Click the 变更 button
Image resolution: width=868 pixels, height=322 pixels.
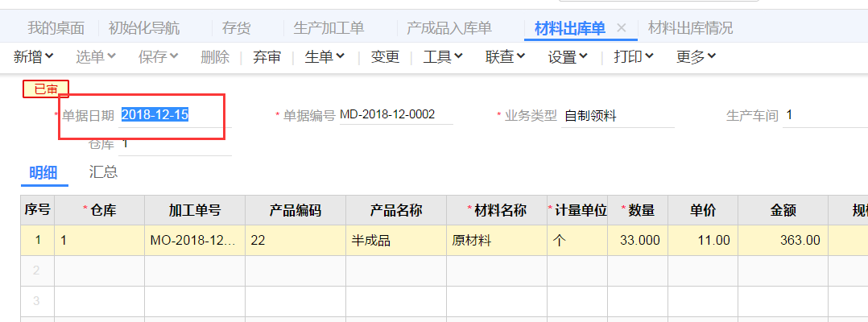385,56
